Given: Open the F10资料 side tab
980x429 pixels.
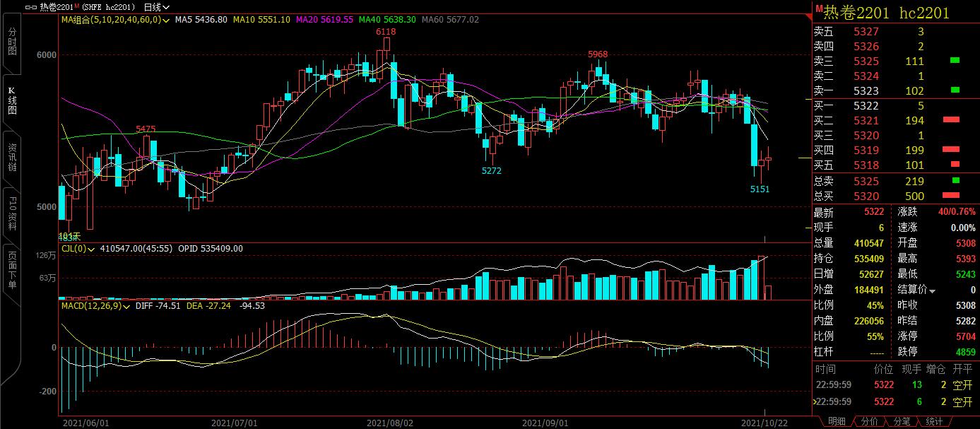Looking at the screenshot, I should pyautogui.click(x=11, y=213).
